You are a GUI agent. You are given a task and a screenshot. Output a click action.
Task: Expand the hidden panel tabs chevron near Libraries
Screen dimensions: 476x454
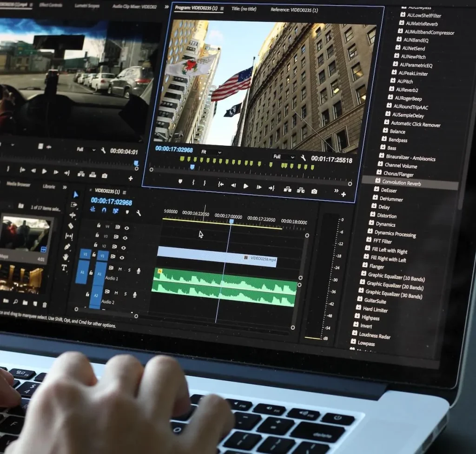point(65,187)
